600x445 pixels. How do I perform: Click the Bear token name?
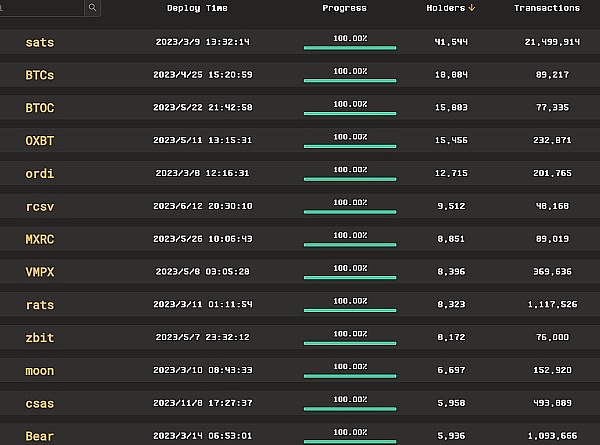[x=40, y=436]
